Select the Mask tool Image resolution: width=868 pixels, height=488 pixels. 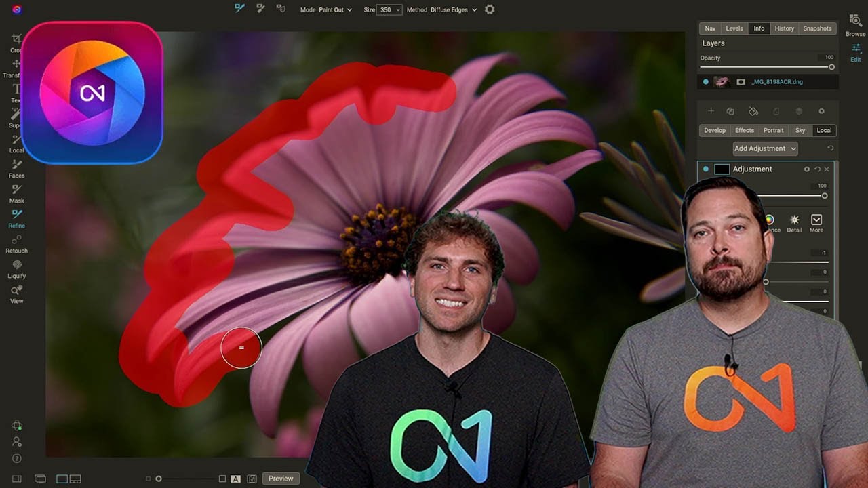coord(17,193)
